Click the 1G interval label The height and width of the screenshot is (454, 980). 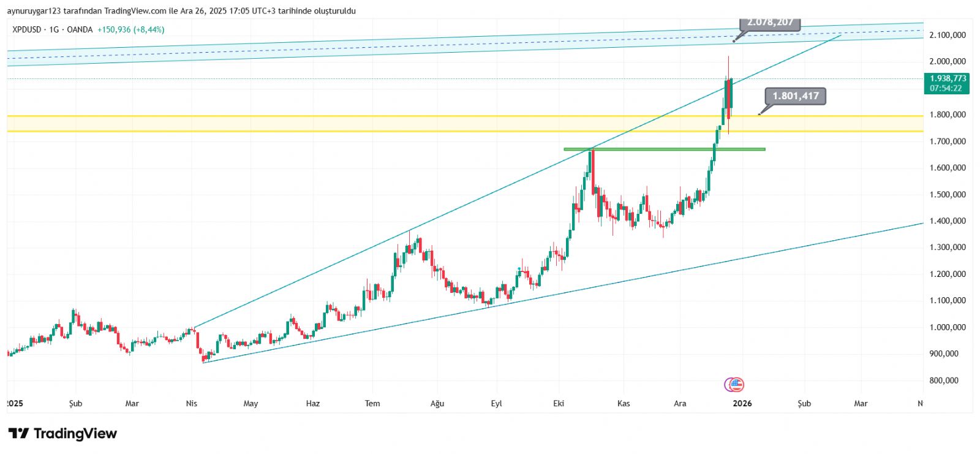pos(54,29)
